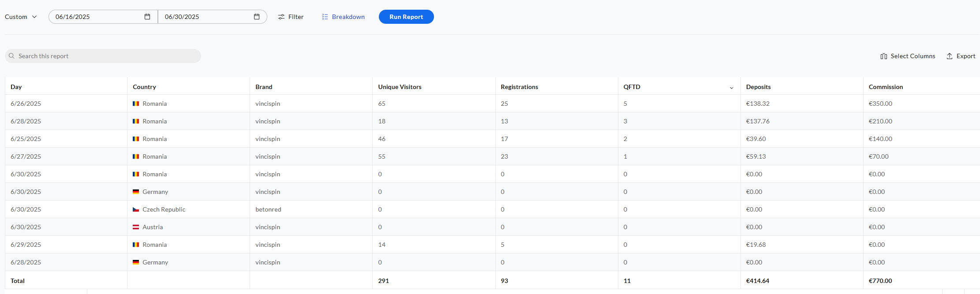Click the Select Columns icon
980x294 pixels.
coord(884,56)
